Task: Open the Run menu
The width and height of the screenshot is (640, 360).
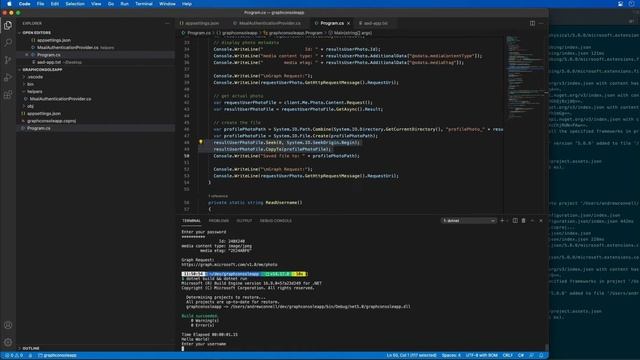Action: 124,4
